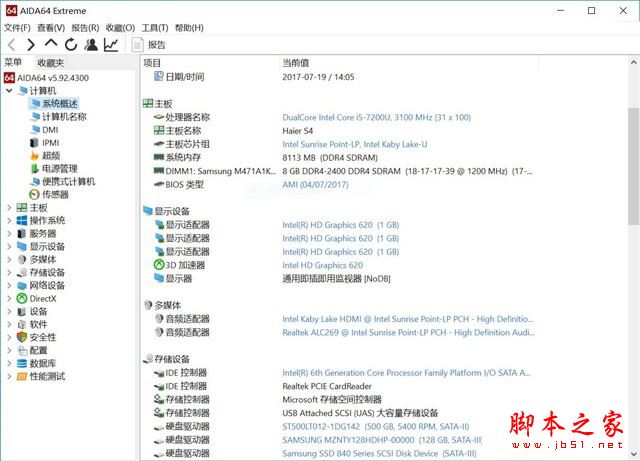
Task: Open DualCore Intel Core i5-7200U link
Action: [376, 117]
